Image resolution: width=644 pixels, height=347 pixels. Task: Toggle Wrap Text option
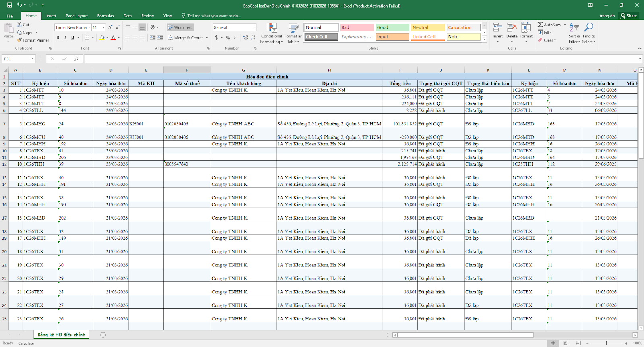coord(180,27)
